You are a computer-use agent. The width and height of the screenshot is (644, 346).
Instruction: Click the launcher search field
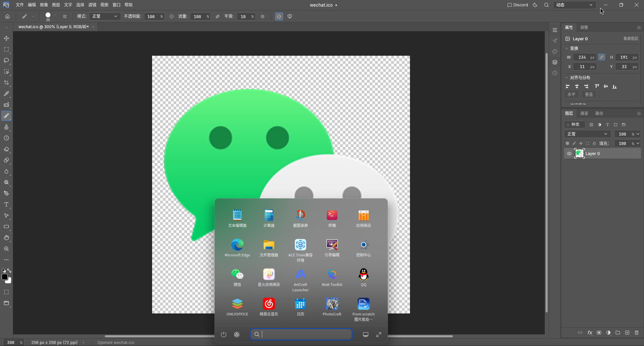click(301, 334)
